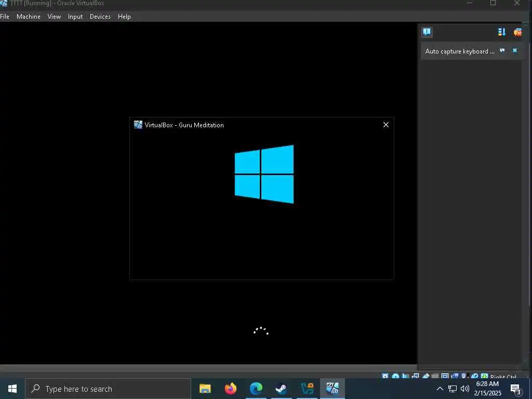Close the Oracle VirtualBox window
The height and width of the screenshot is (399, 532).
(x=517, y=3)
